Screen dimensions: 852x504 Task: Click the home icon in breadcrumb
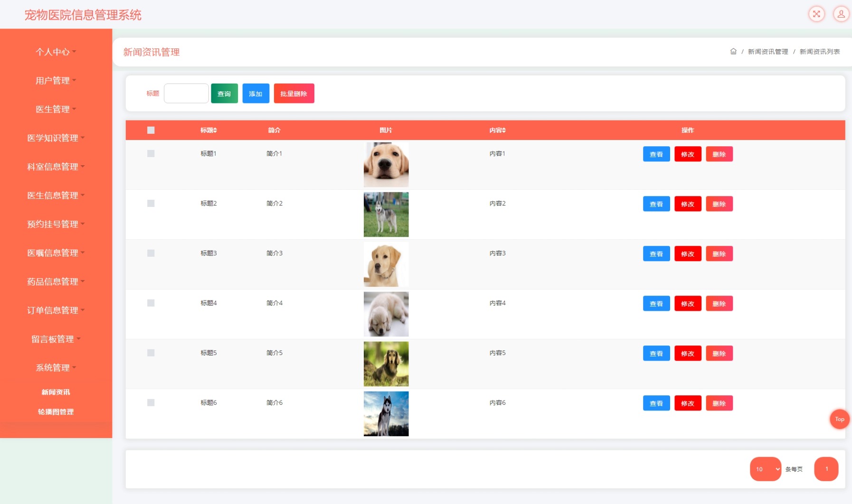pos(733,51)
